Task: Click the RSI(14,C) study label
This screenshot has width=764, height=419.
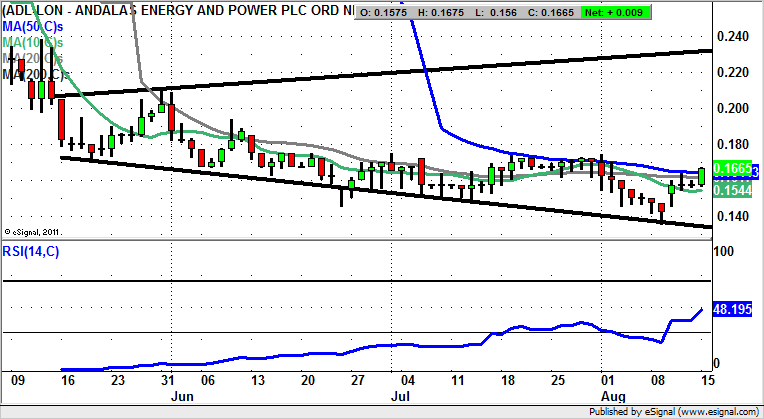Action: (x=30, y=250)
